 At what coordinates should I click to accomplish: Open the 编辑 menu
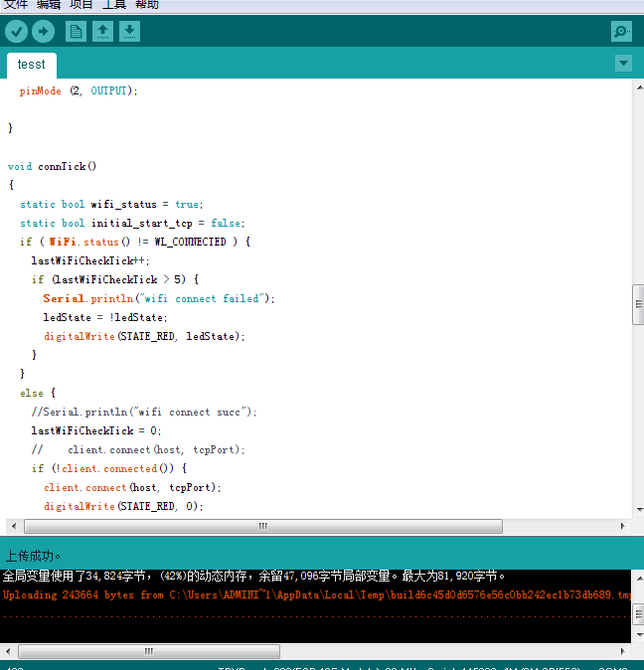[49, 5]
